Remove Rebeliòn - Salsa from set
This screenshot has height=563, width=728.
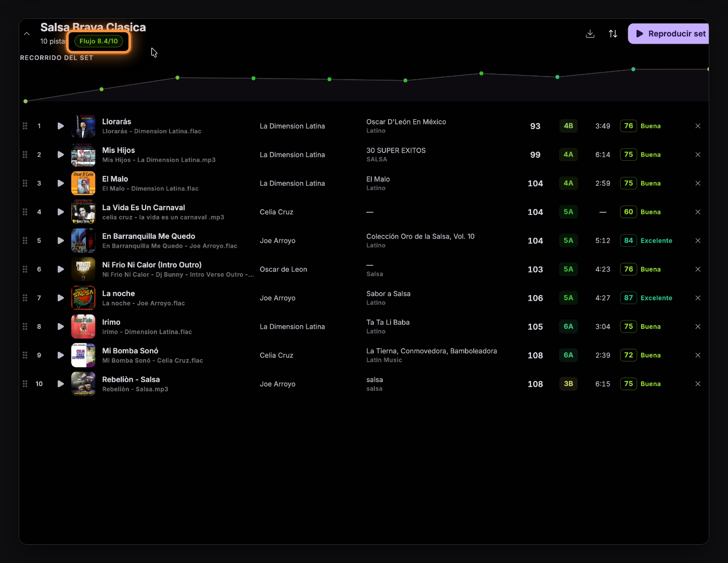pos(698,383)
